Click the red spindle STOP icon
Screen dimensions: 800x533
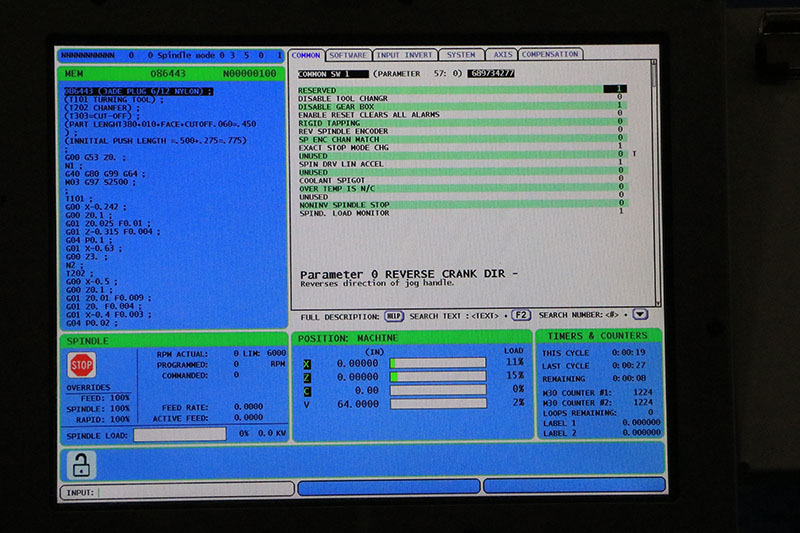(x=81, y=364)
